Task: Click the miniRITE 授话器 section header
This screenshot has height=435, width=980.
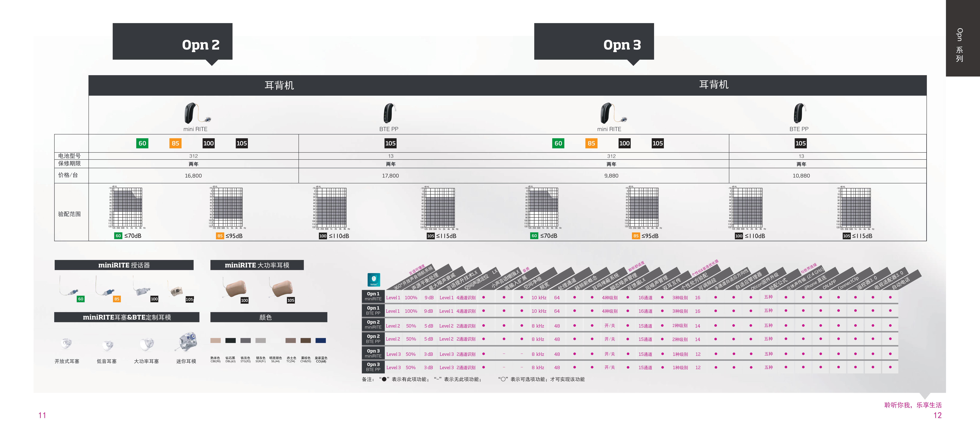Action: [124, 265]
